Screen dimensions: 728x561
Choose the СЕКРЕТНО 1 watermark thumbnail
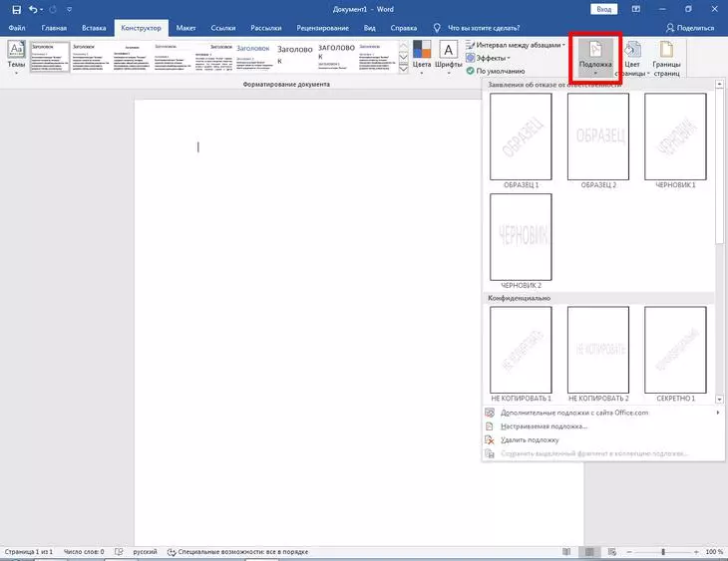[x=675, y=349]
